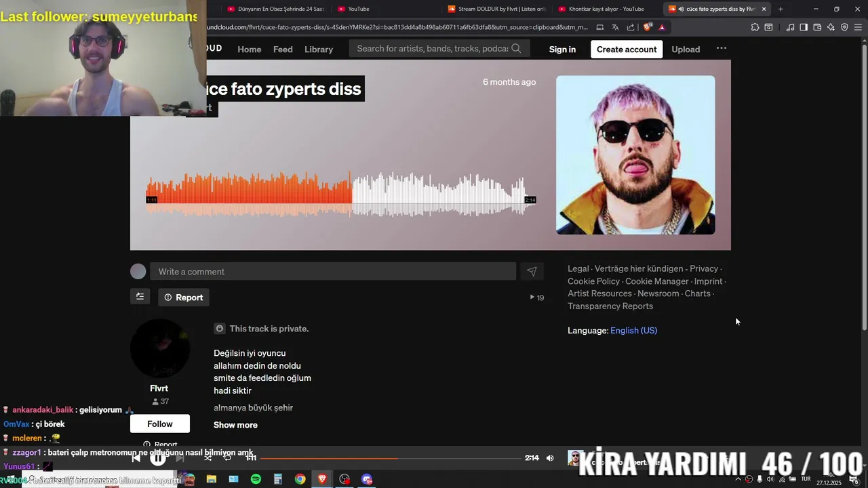The width and height of the screenshot is (868, 488).
Task: Open the Feed page
Action: pos(283,49)
